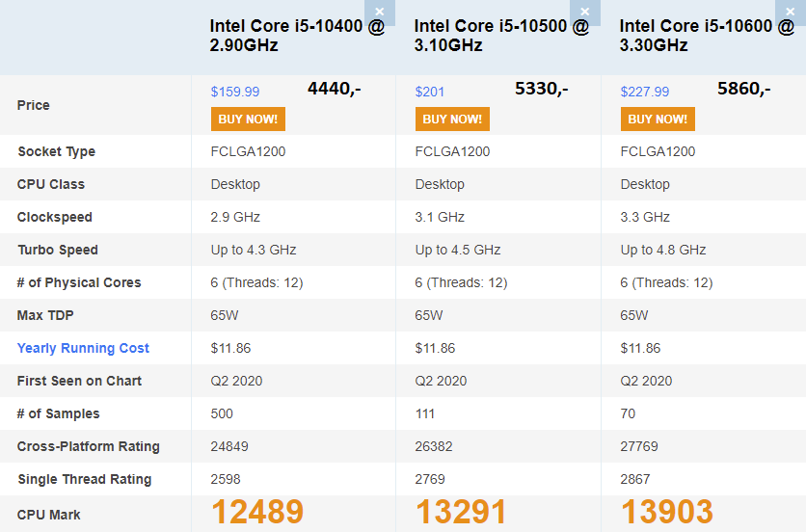Remove the Intel Core i5-10400 column
Image resolution: width=806 pixels, height=532 pixels.
point(380,12)
